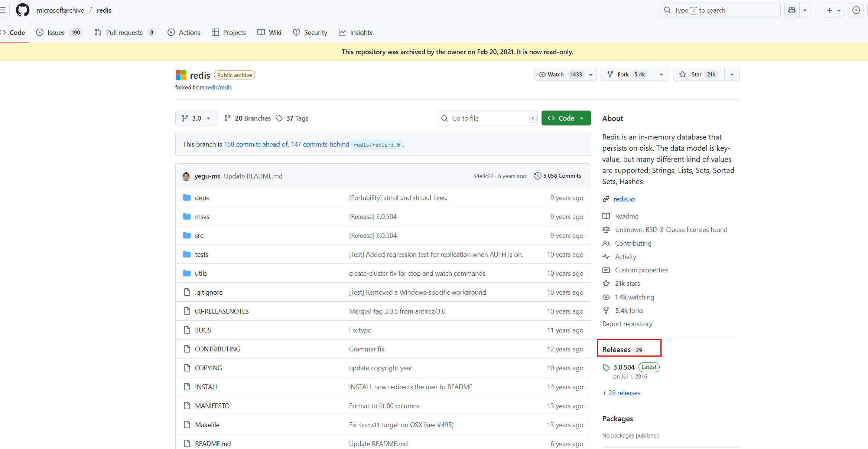The width and height of the screenshot is (868, 449).
Task: Click the Copilot icon in the header
Action: click(x=792, y=10)
